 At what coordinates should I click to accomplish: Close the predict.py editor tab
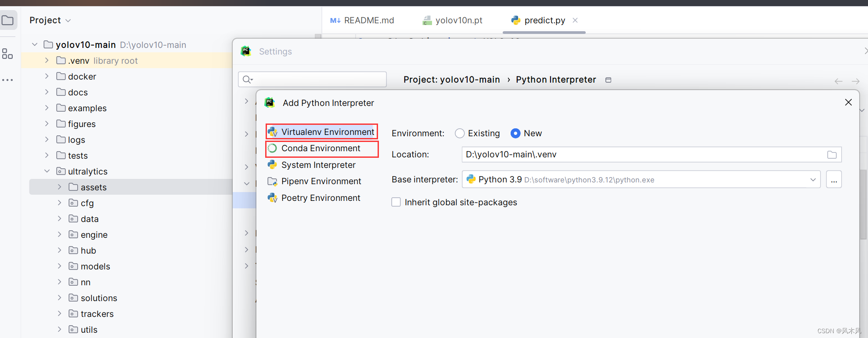pyautogui.click(x=575, y=20)
